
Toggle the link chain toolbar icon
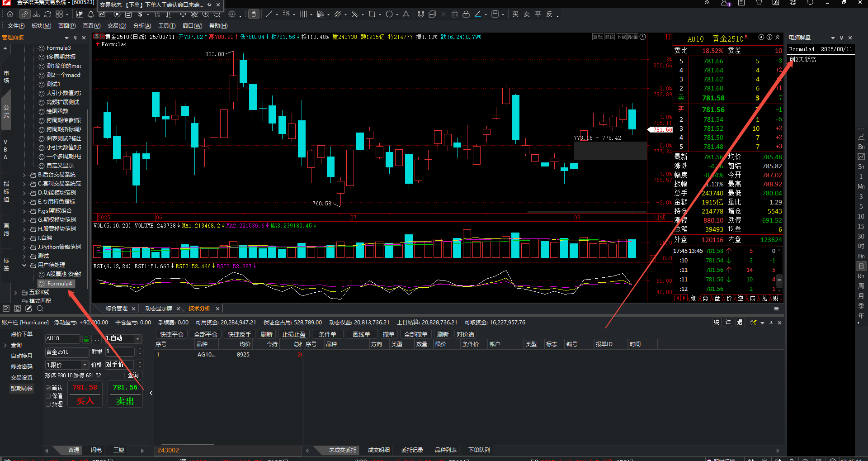coord(25,14)
